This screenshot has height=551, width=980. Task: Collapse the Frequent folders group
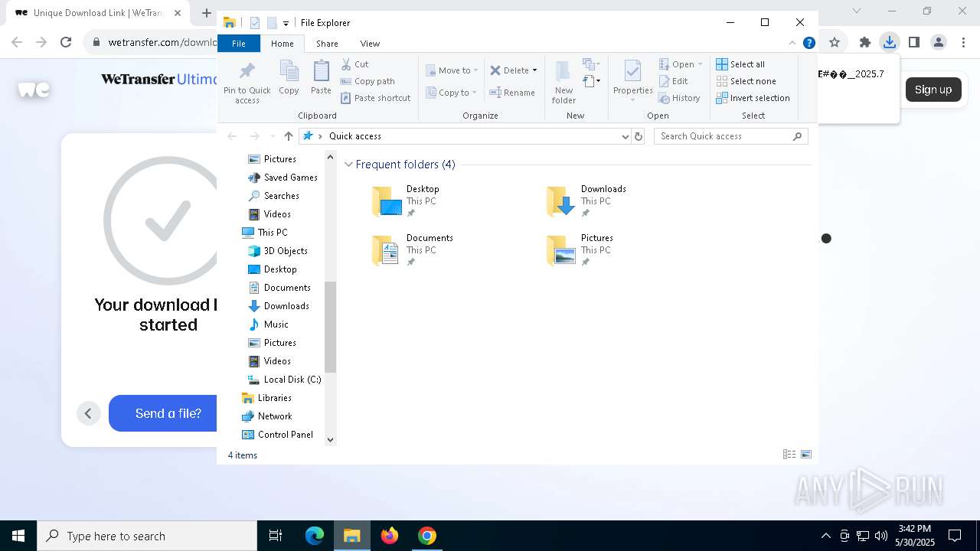[349, 165]
